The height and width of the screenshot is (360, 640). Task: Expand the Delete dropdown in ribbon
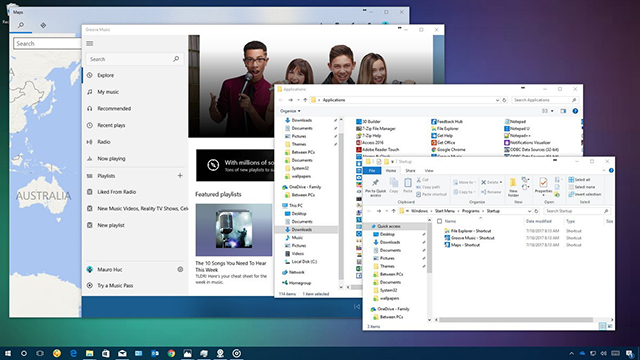(x=501, y=182)
